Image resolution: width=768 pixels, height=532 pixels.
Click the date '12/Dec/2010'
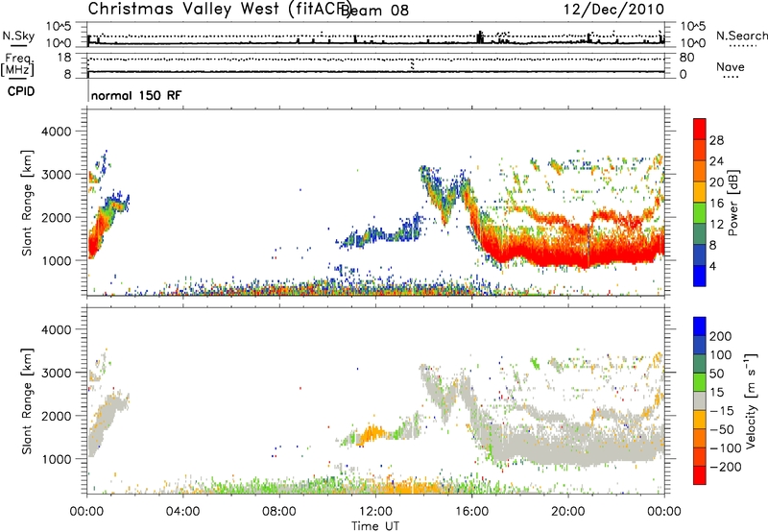pyautogui.click(x=613, y=10)
